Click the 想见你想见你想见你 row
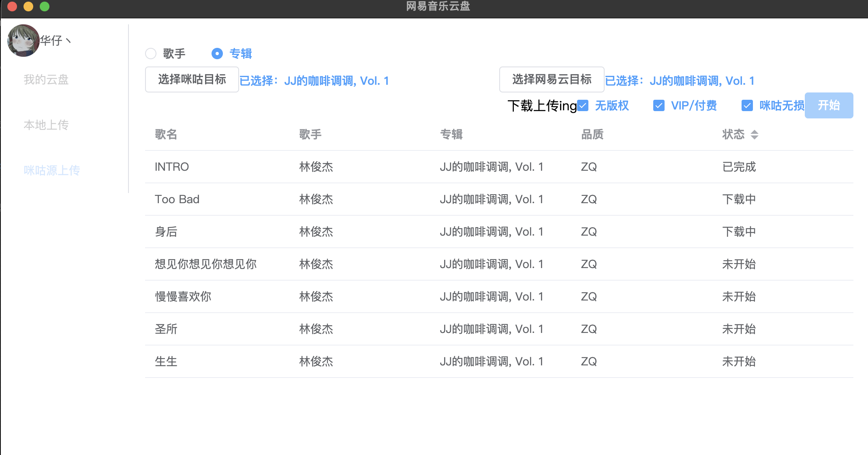868x455 pixels. (x=205, y=264)
